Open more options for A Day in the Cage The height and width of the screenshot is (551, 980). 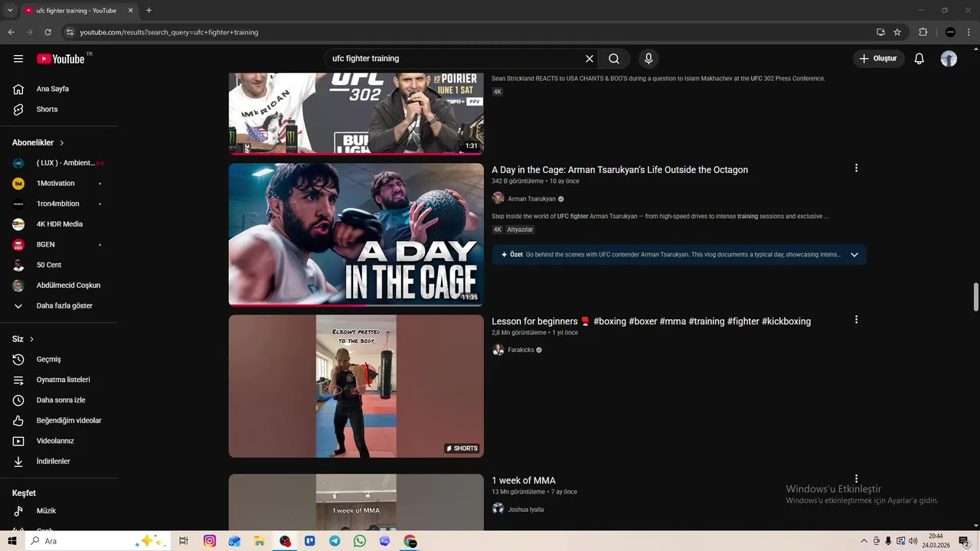coord(856,168)
